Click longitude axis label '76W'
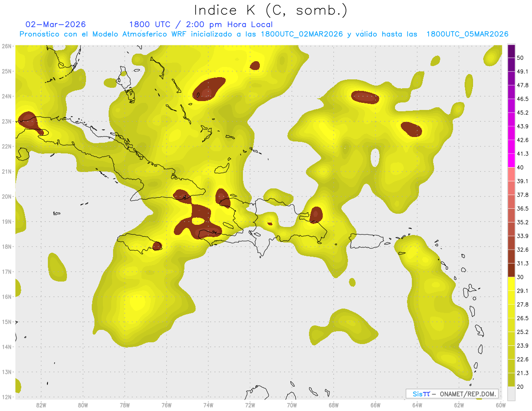Viewport: 532px width, 411px height. pyautogui.click(x=166, y=405)
